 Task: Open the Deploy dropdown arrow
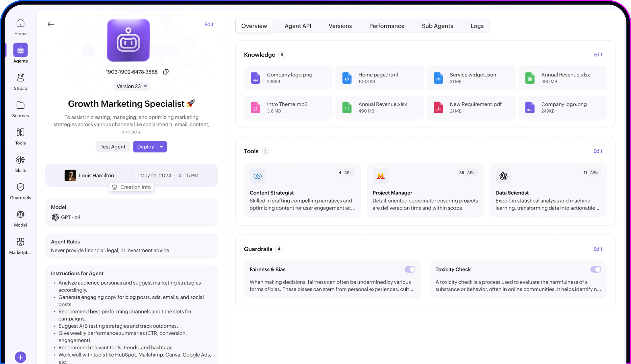coord(161,147)
